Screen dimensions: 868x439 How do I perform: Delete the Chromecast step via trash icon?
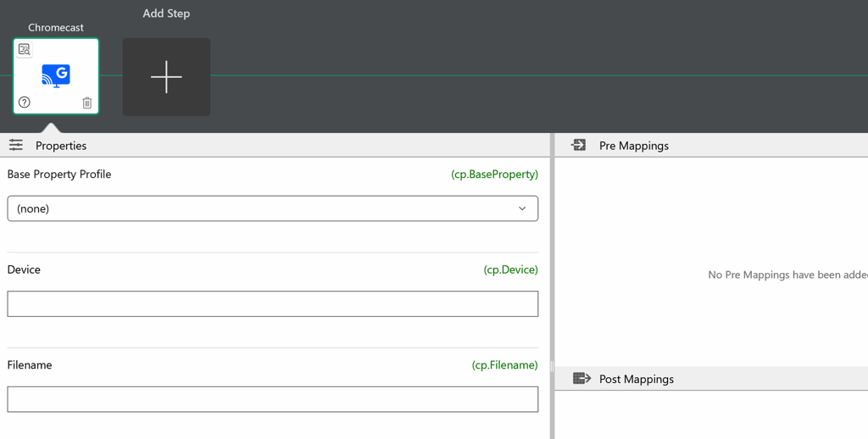87,103
